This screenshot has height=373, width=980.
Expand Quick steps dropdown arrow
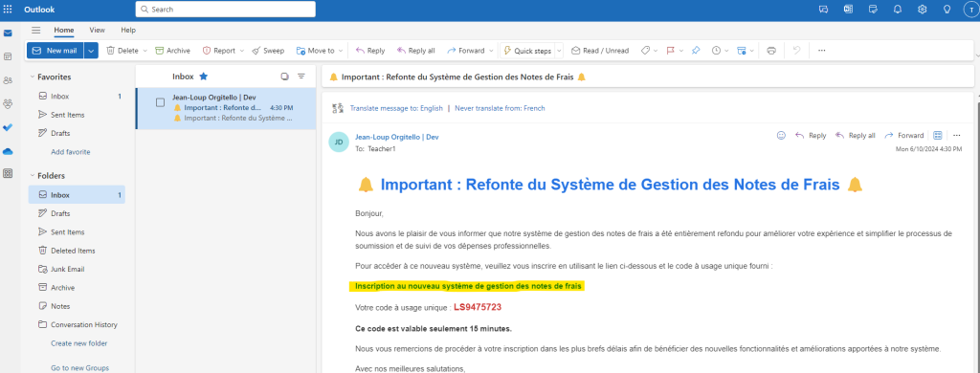[x=559, y=51]
